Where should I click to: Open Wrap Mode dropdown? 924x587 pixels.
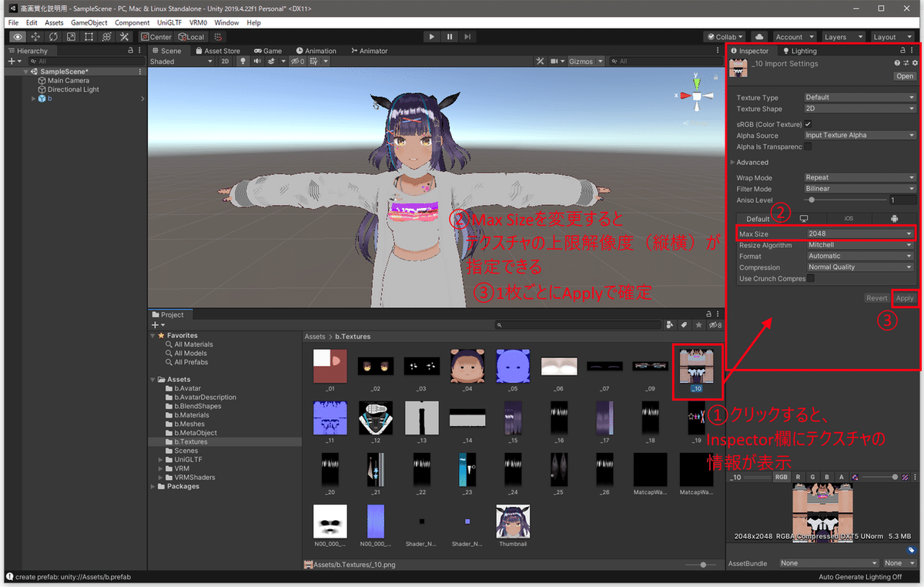(859, 177)
